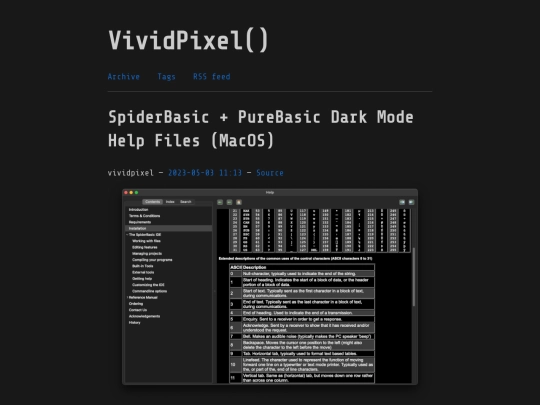Open the Tags page
The width and height of the screenshot is (540, 405).
tap(166, 76)
